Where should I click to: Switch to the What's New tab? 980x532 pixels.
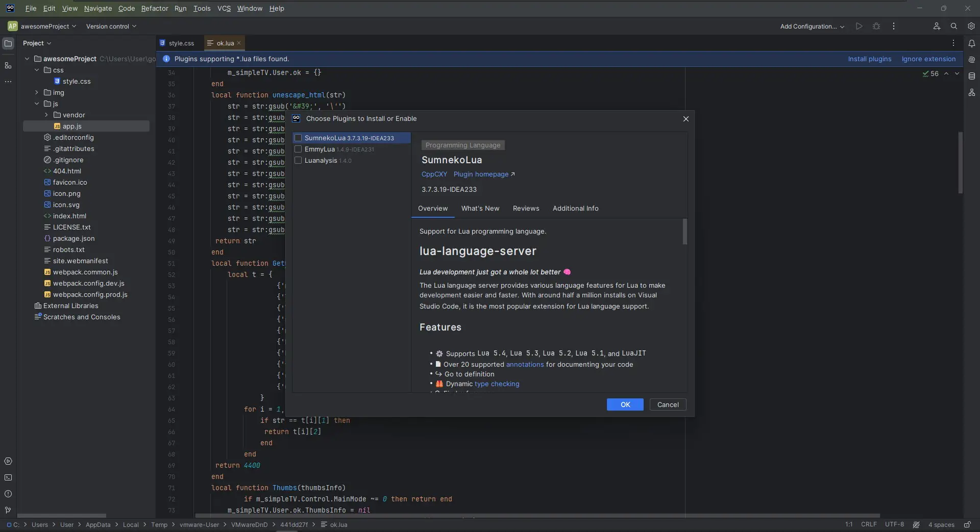[480, 208]
